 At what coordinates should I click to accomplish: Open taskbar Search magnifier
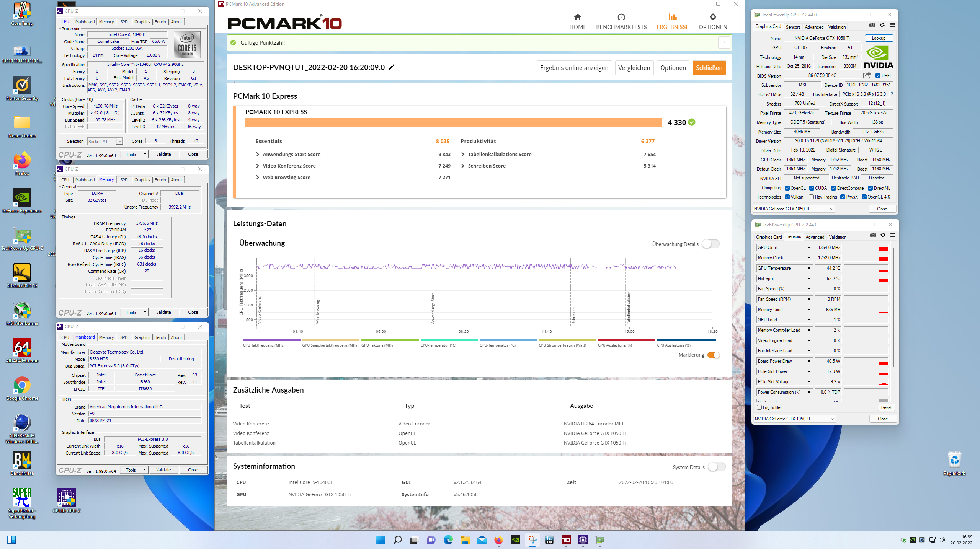click(x=397, y=540)
